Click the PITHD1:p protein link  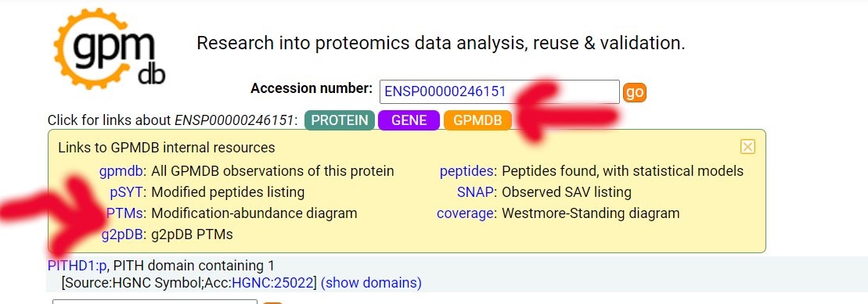[x=77, y=265]
